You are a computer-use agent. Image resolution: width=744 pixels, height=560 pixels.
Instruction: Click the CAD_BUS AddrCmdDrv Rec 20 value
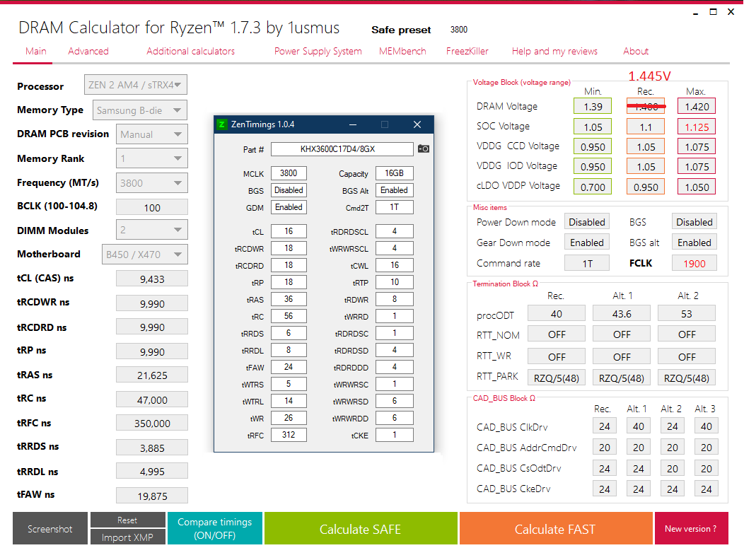(605, 447)
